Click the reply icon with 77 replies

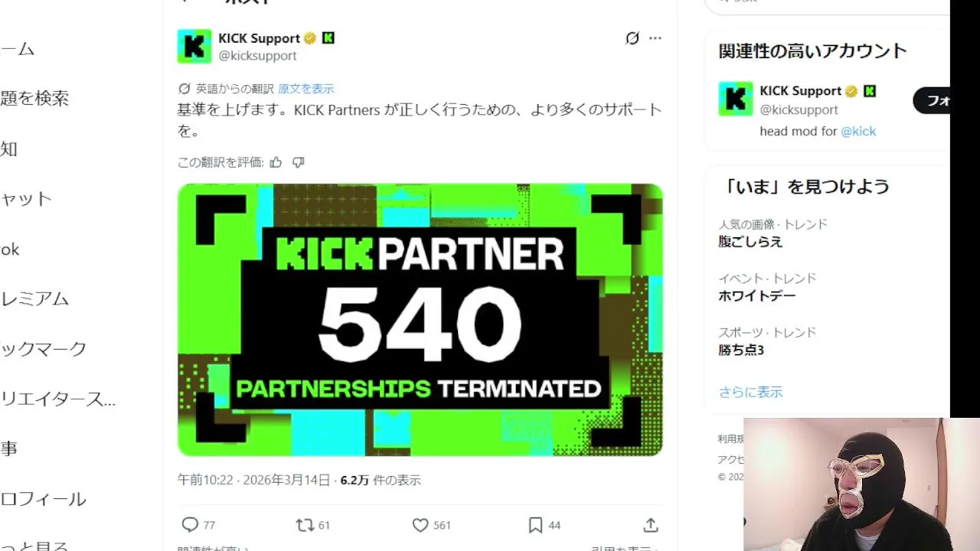click(x=190, y=525)
